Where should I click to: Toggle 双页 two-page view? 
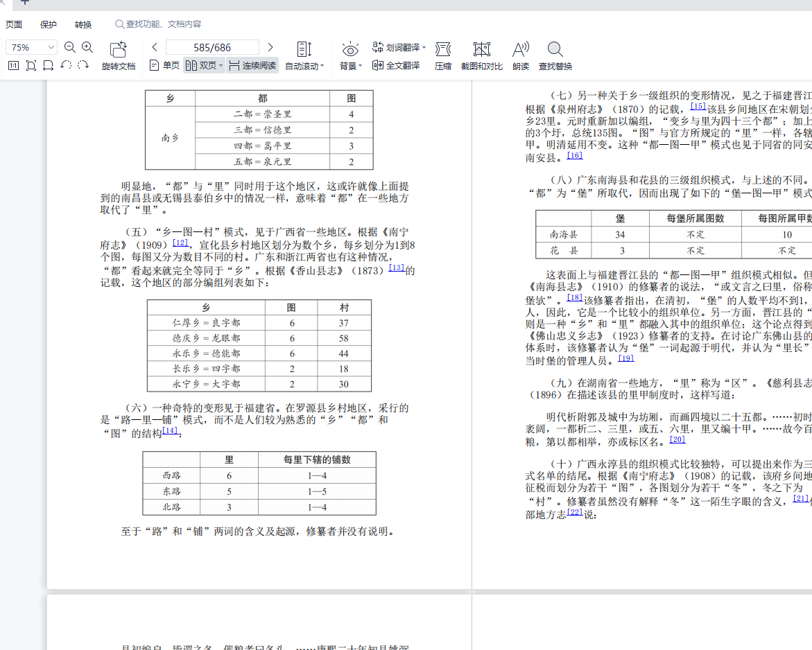point(201,65)
